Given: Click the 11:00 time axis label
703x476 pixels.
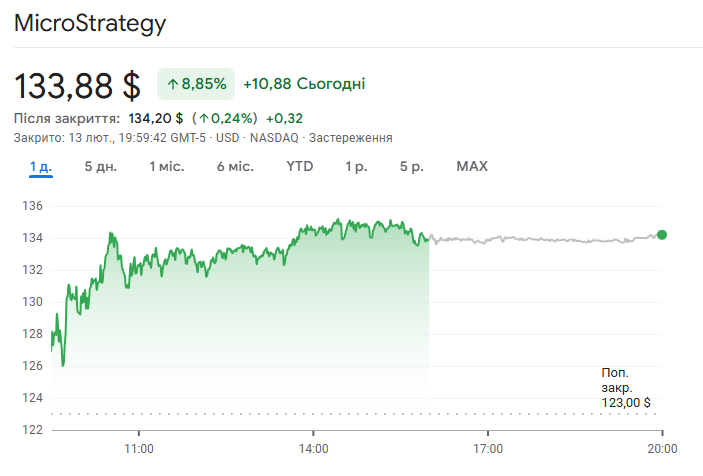Looking at the screenshot, I should tap(138, 448).
